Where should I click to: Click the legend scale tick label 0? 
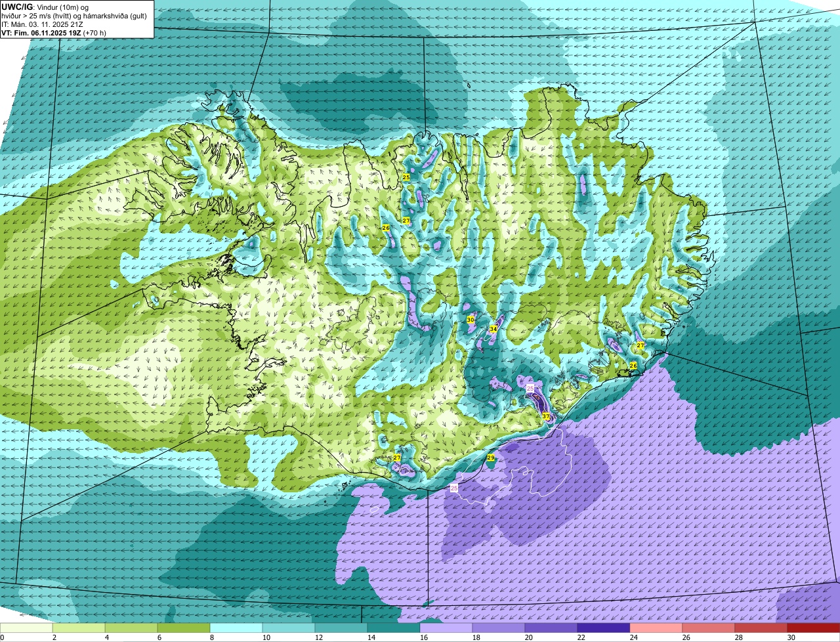click(x=3, y=637)
